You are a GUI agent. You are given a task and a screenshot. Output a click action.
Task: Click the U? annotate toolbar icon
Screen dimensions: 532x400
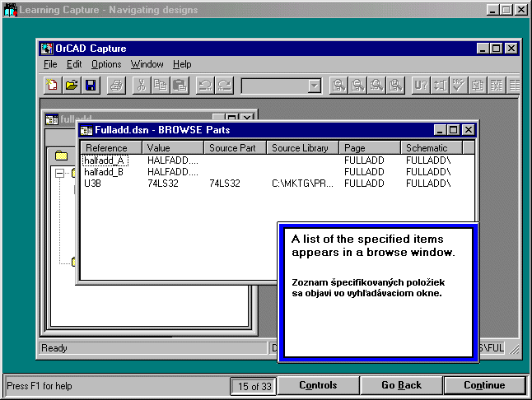click(x=420, y=85)
